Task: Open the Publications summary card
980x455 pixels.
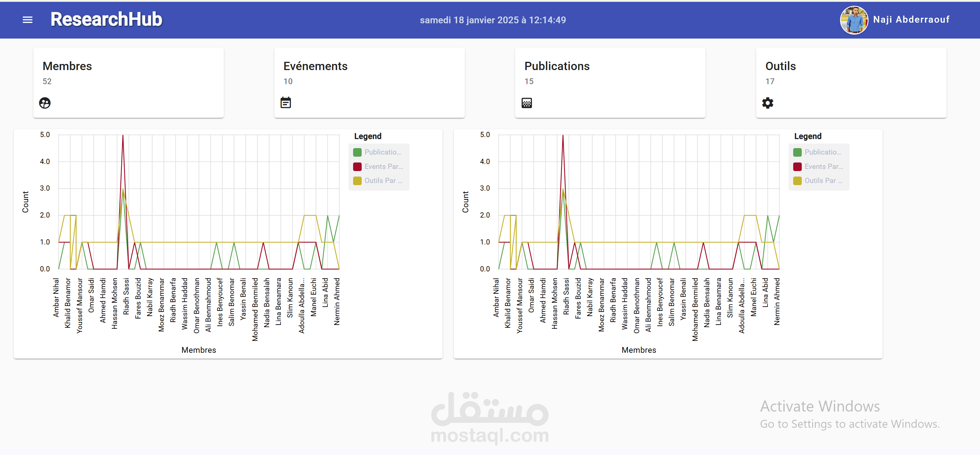Action: pos(610,83)
